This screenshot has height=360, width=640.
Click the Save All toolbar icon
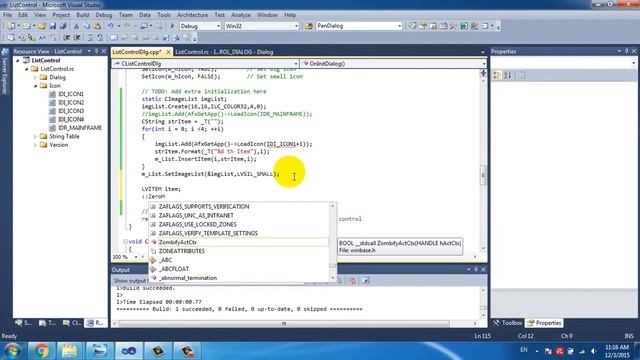tap(63, 26)
